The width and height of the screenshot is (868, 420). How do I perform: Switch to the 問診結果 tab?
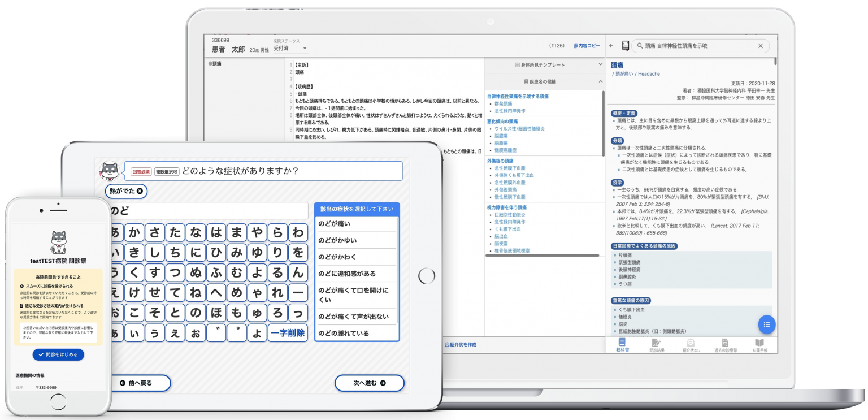point(657,345)
